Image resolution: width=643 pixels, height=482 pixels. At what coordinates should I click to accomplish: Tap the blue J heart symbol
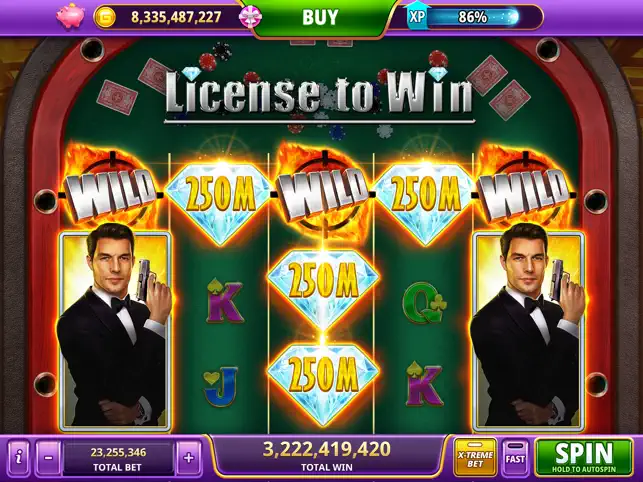[221, 386]
